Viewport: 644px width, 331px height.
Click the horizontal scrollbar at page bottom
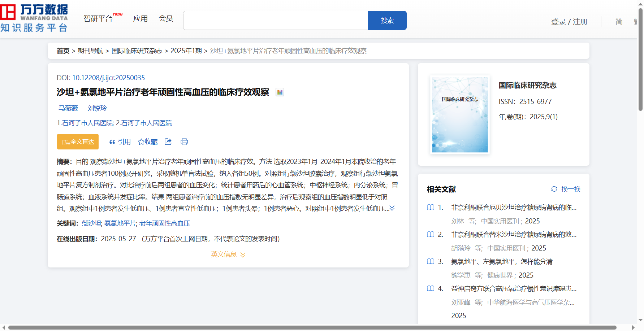(312, 327)
